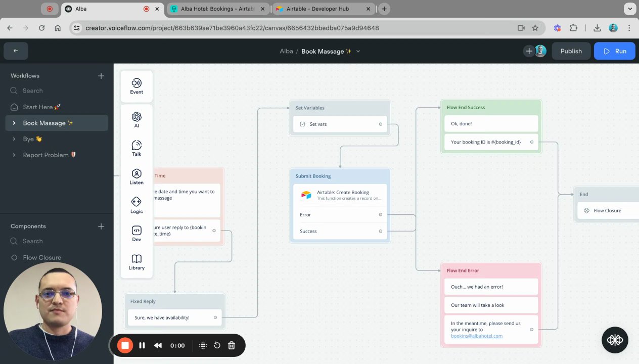Click the Error output port in Submit Booking
Image resolution: width=639 pixels, height=364 pixels.
pos(380,215)
